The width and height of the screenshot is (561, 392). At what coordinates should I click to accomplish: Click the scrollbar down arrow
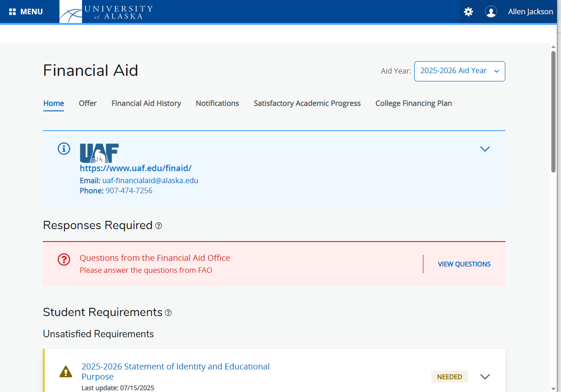(554, 388)
